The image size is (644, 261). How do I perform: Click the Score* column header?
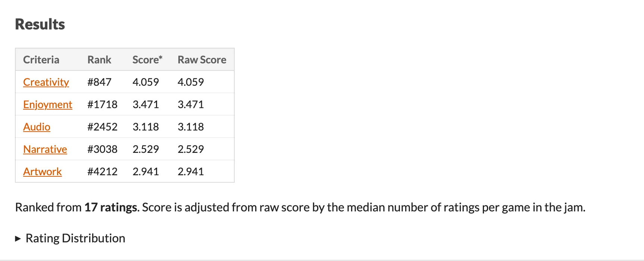[147, 60]
